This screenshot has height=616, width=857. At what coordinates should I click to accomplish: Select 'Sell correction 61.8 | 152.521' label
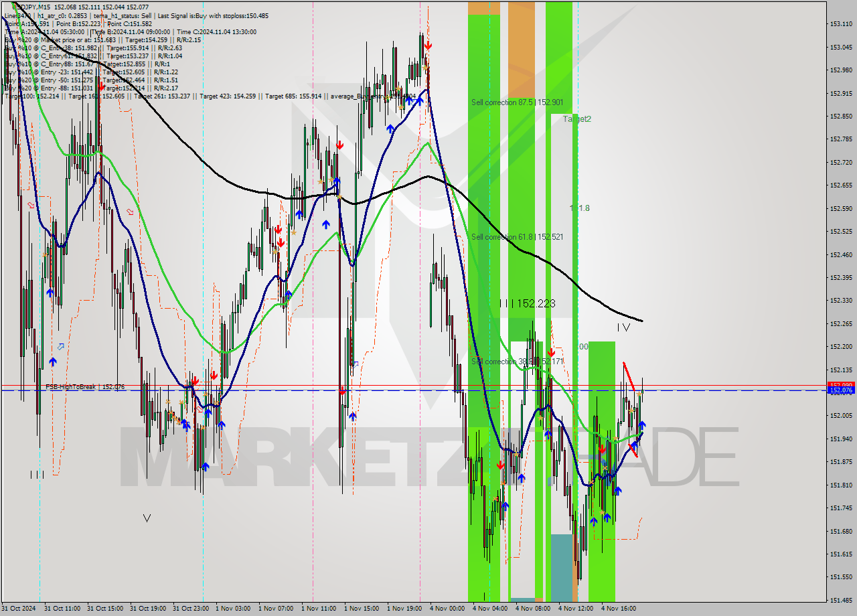[517, 237]
